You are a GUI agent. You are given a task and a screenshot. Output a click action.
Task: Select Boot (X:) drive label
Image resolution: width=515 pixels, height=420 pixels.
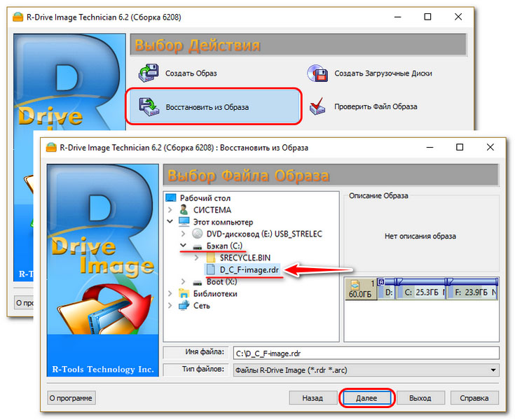pyautogui.click(x=221, y=282)
